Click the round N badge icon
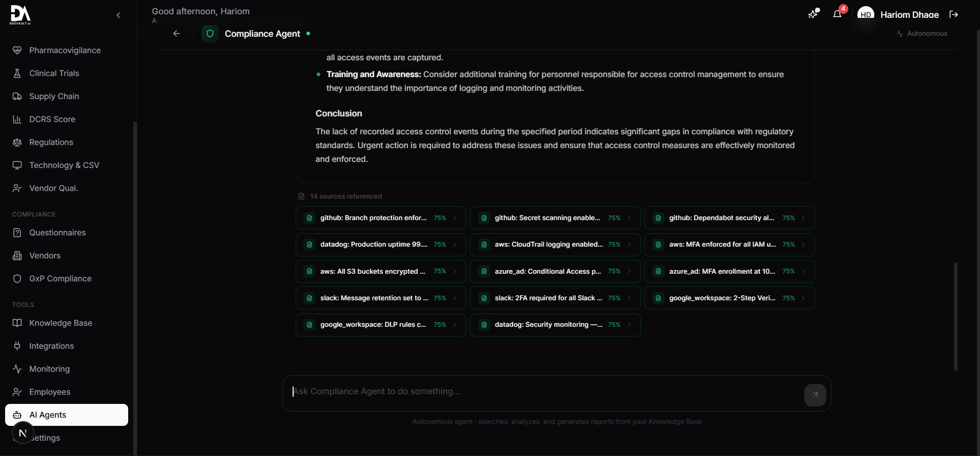This screenshot has height=456, width=980. pos(22,433)
